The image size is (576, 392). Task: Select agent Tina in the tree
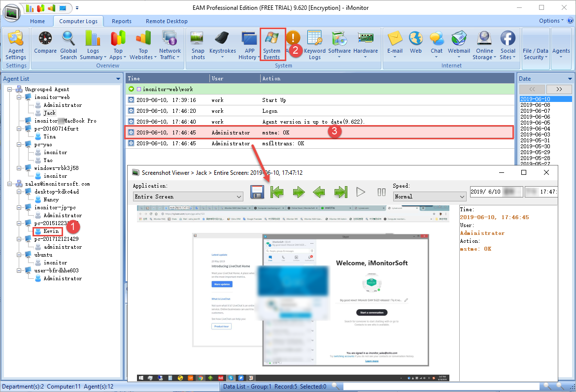tap(49, 136)
